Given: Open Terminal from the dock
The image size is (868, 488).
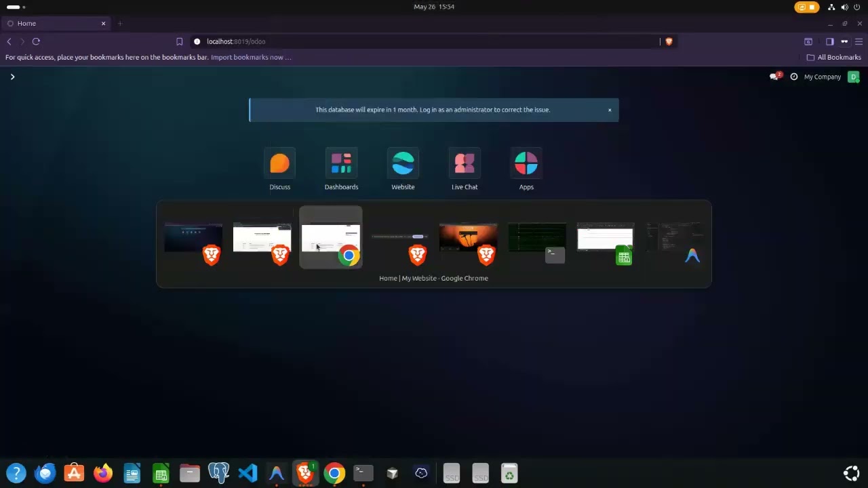Looking at the screenshot, I should tap(363, 473).
